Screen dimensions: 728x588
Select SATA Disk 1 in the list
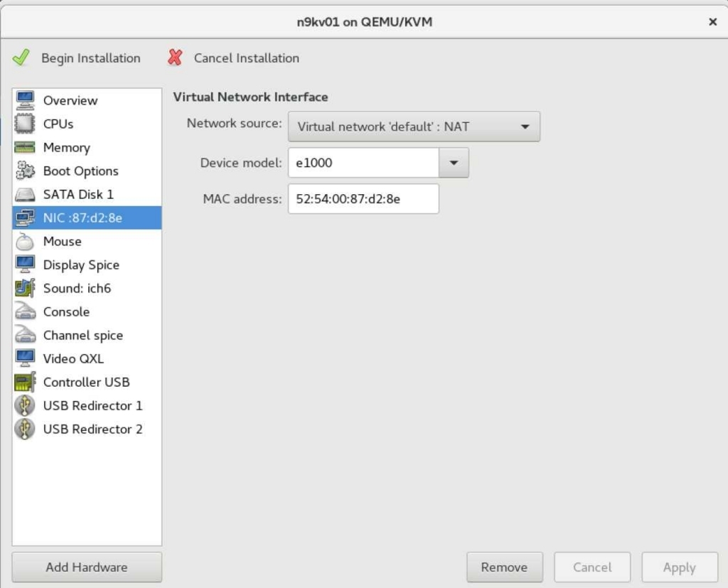point(87,194)
